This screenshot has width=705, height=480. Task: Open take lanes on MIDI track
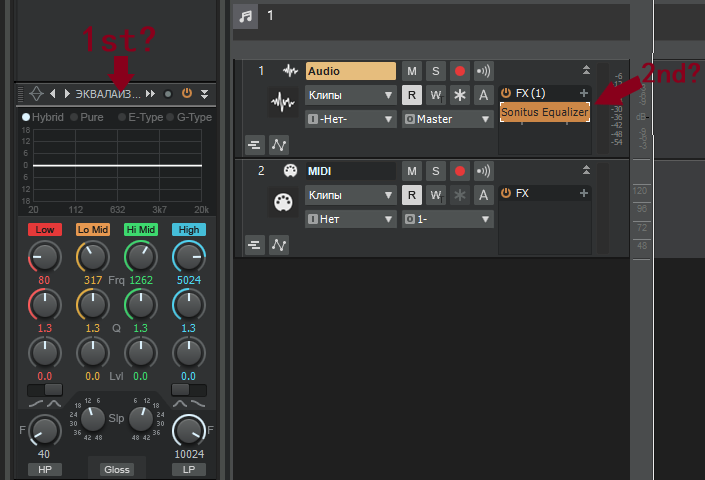pyautogui.click(x=255, y=244)
